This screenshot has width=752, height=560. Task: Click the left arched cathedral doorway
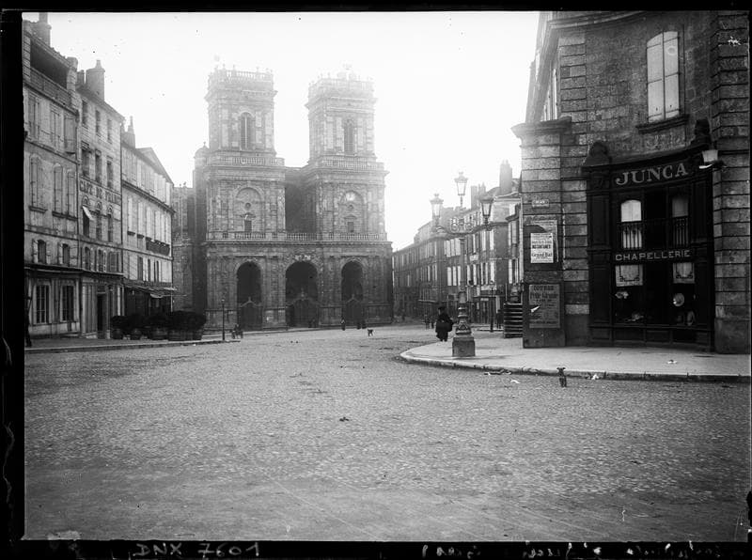click(x=249, y=295)
